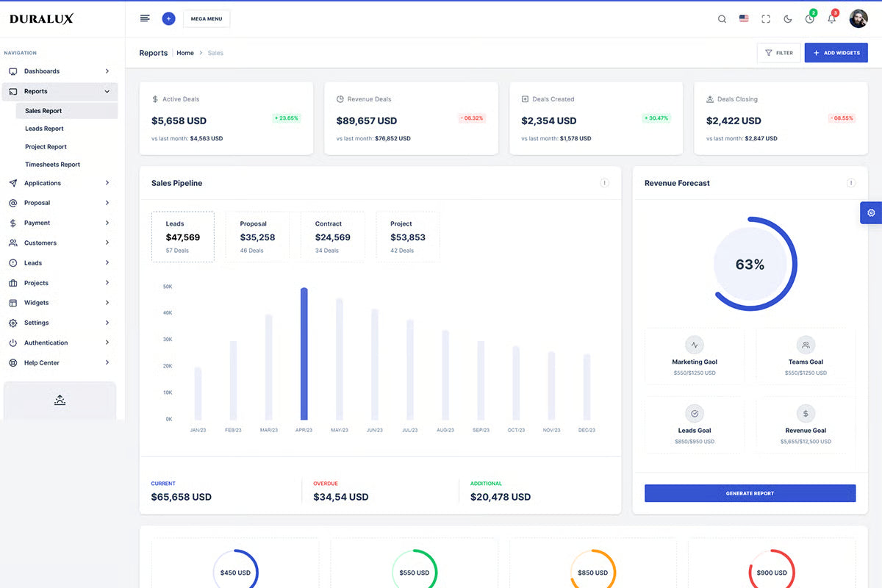Open the user profile avatar
Viewport: 882px width, 588px height.
point(858,19)
